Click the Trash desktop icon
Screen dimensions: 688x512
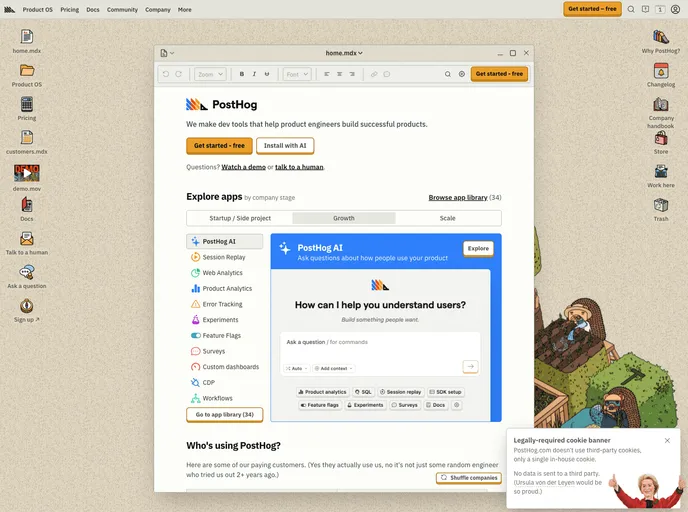click(x=660, y=205)
